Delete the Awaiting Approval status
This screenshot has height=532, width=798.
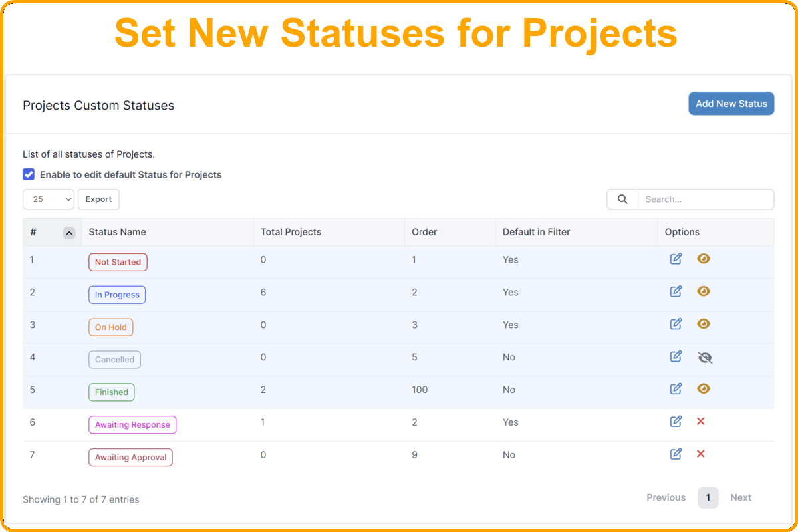(700, 454)
